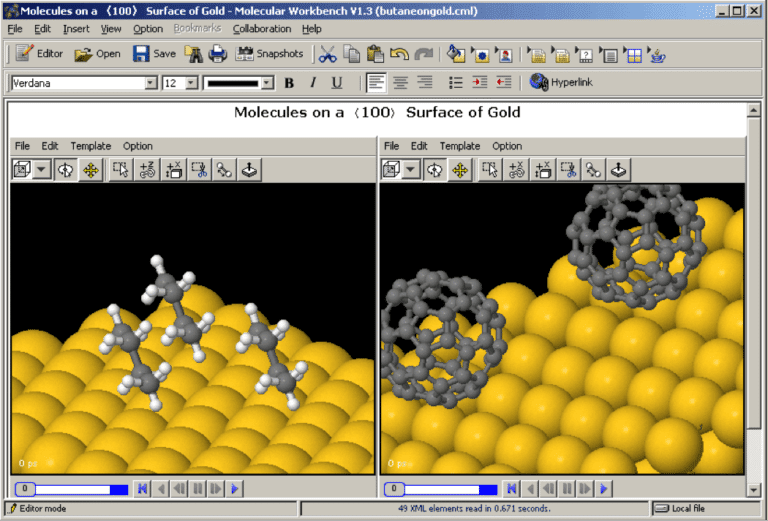Select the yellow move tool in the right viewer

coord(460,170)
